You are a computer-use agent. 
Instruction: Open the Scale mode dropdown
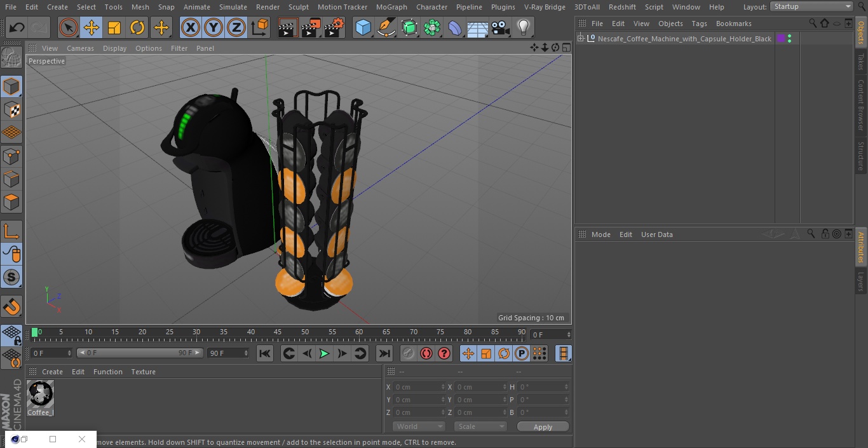[480, 426]
